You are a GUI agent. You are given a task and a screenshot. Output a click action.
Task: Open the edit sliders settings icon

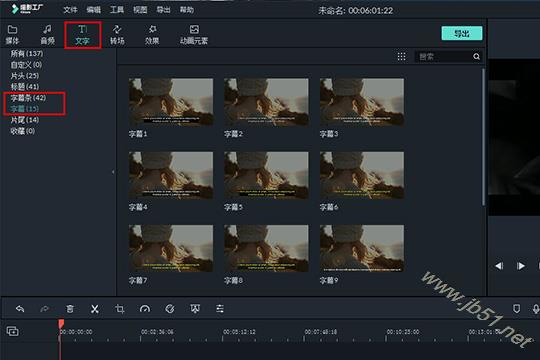point(220,309)
